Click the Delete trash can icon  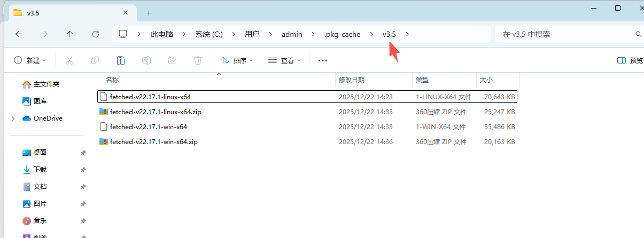point(198,60)
